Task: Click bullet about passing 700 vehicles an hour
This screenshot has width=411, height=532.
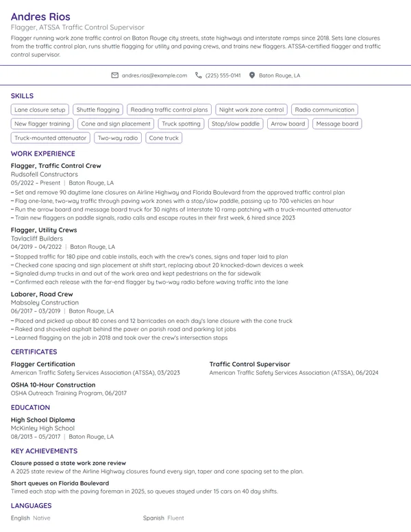Action: [x=173, y=201]
